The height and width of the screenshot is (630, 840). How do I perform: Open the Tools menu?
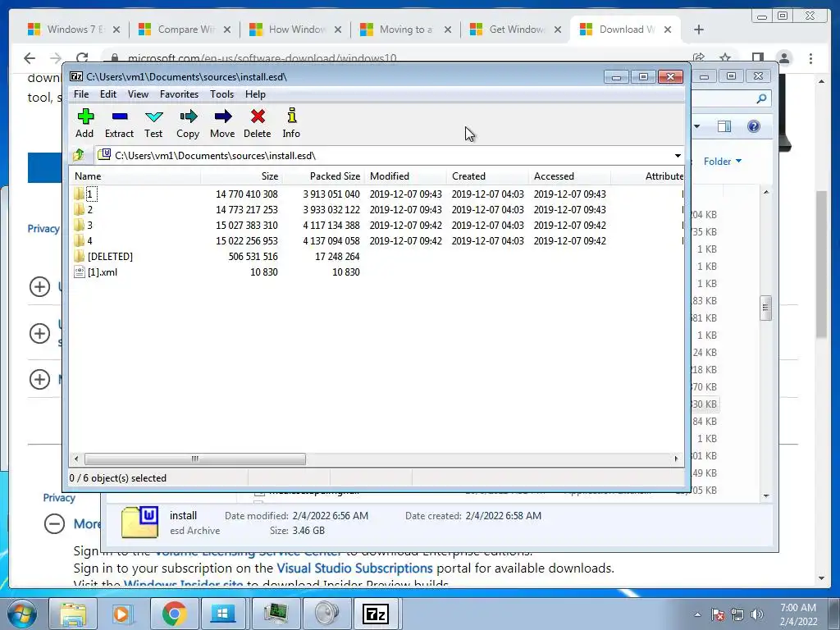pyautogui.click(x=221, y=94)
